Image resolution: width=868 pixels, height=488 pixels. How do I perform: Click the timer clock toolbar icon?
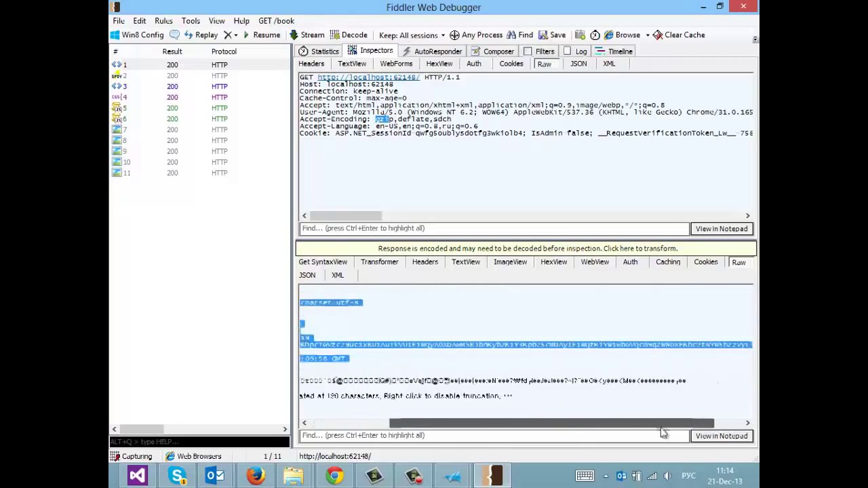(595, 35)
